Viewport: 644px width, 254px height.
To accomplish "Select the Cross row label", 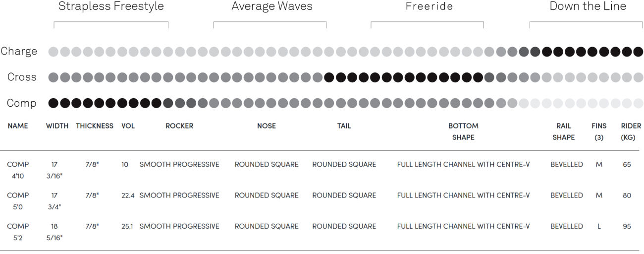I will (22, 77).
